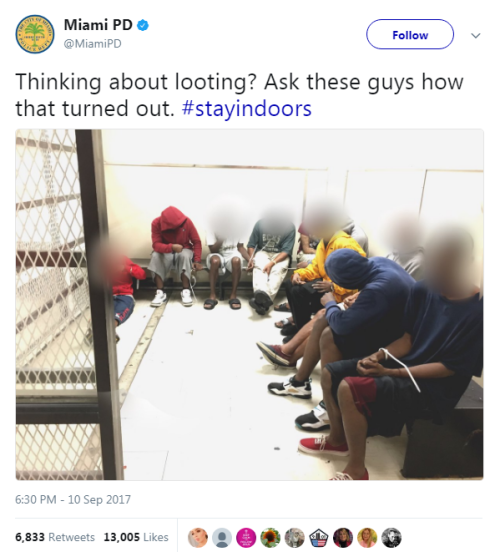Open the dark-haired woman in red liker avatar
The height and width of the screenshot is (552, 500).
pyautogui.click(x=343, y=538)
